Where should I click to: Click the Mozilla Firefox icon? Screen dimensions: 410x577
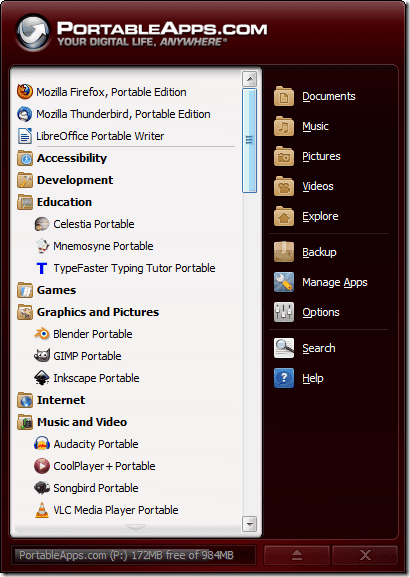(25, 92)
